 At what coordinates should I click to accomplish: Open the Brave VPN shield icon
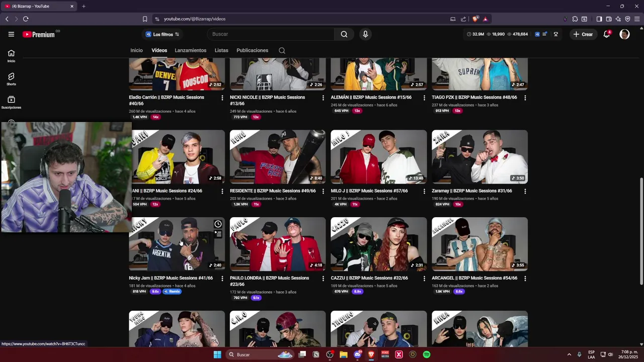tap(627, 19)
